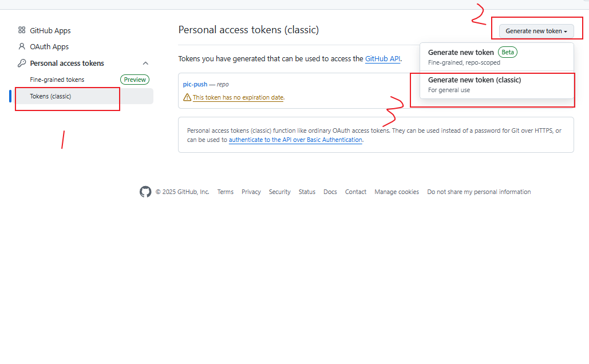Click "This token has no expiration date" link
The height and width of the screenshot is (364, 589).
click(x=238, y=97)
